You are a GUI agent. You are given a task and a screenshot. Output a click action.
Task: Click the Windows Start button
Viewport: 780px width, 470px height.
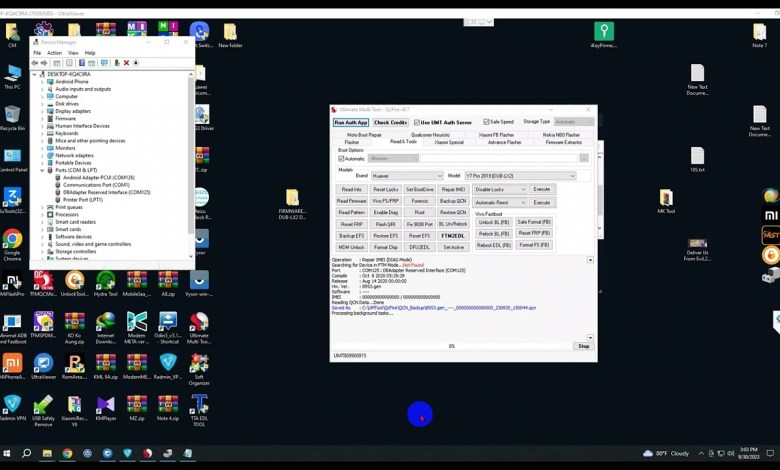click(9, 453)
